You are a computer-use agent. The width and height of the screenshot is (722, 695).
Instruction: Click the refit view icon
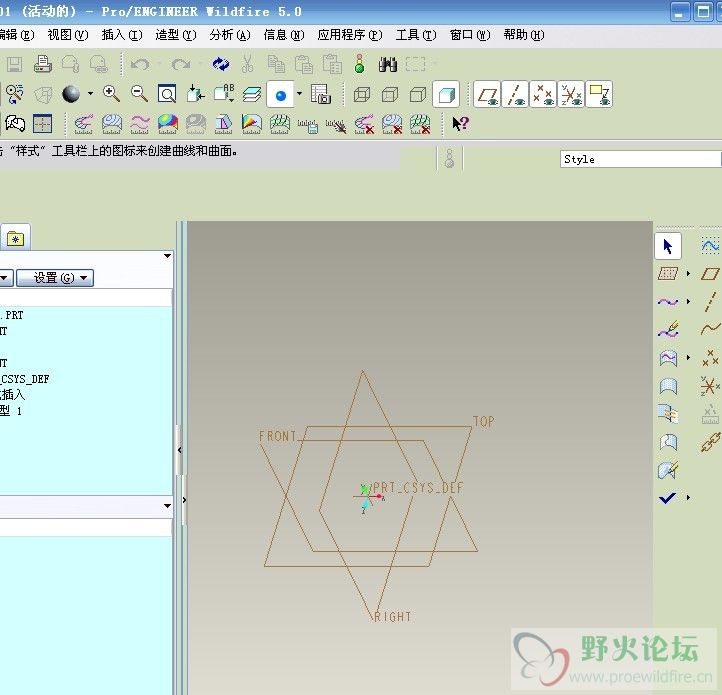(167, 94)
